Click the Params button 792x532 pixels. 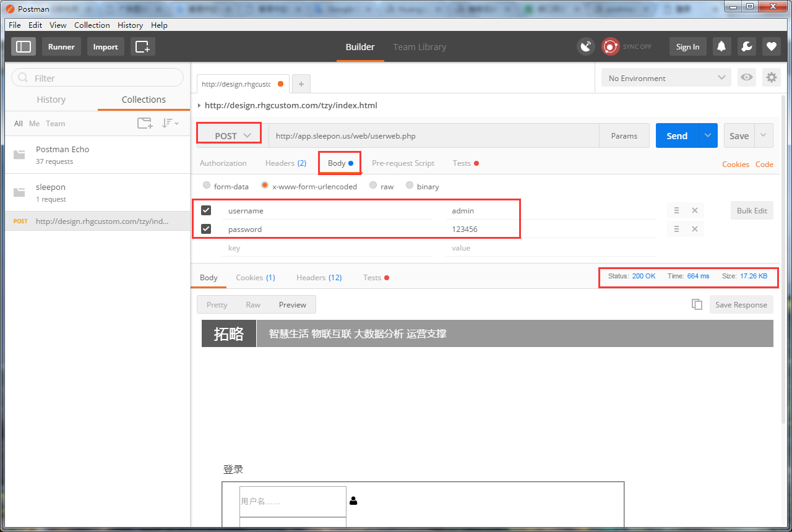pyautogui.click(x=624, y=135)
